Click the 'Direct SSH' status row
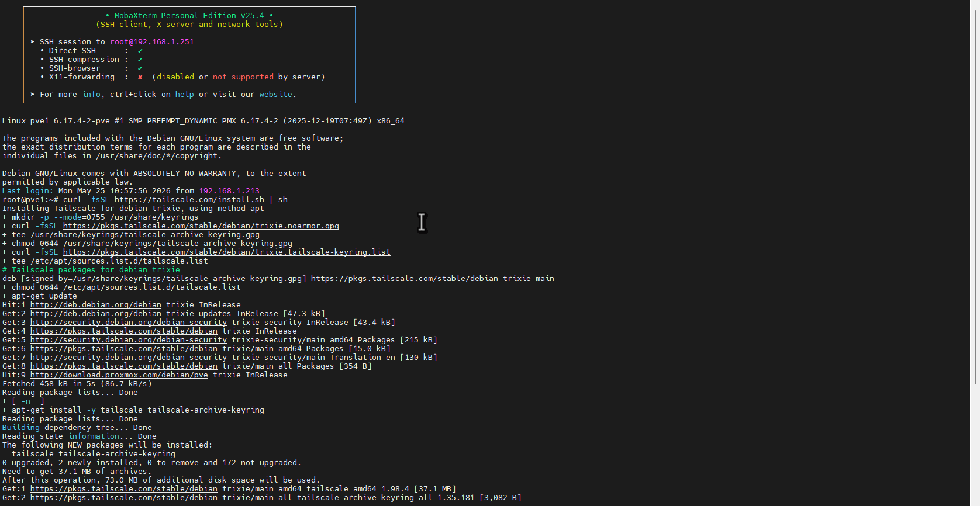The height and width of the screenshot is (506, 980). pyautogui.click(x=91, y=51)
